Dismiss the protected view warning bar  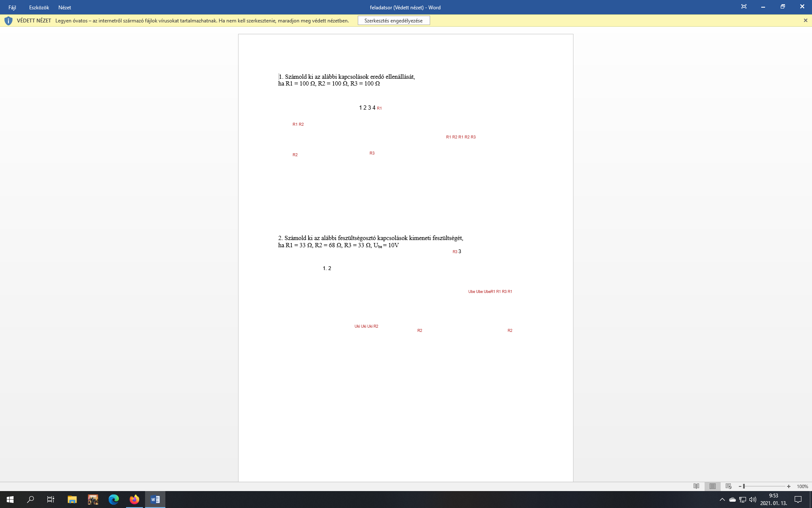[x=805, y=20]
